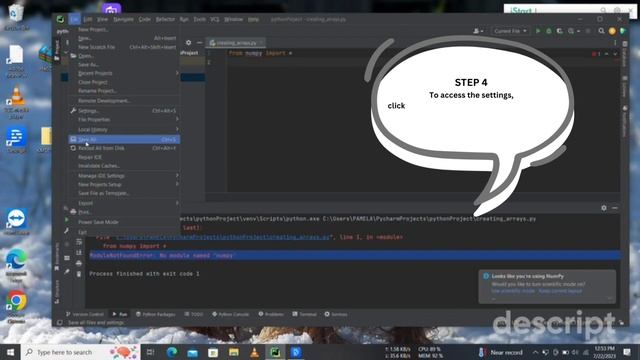The image size is (640, 360).
Task: Click the error indicator in editor corner
Action: (x=596, y=53)
